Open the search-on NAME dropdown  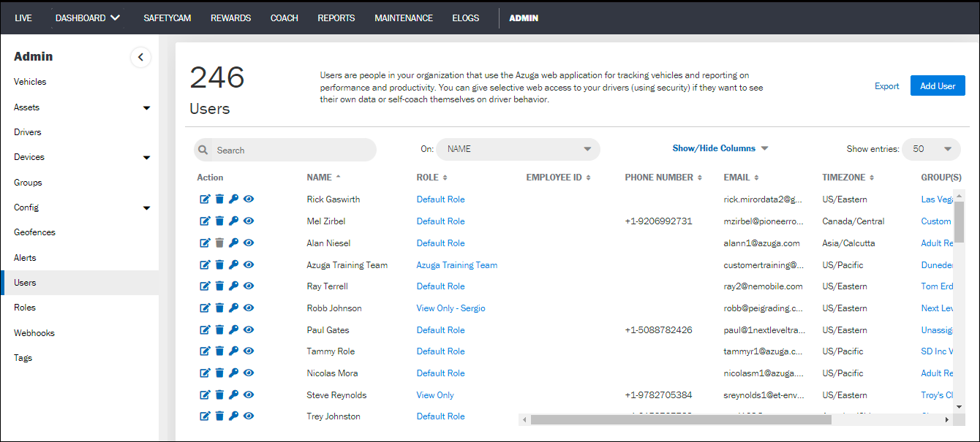518,149
